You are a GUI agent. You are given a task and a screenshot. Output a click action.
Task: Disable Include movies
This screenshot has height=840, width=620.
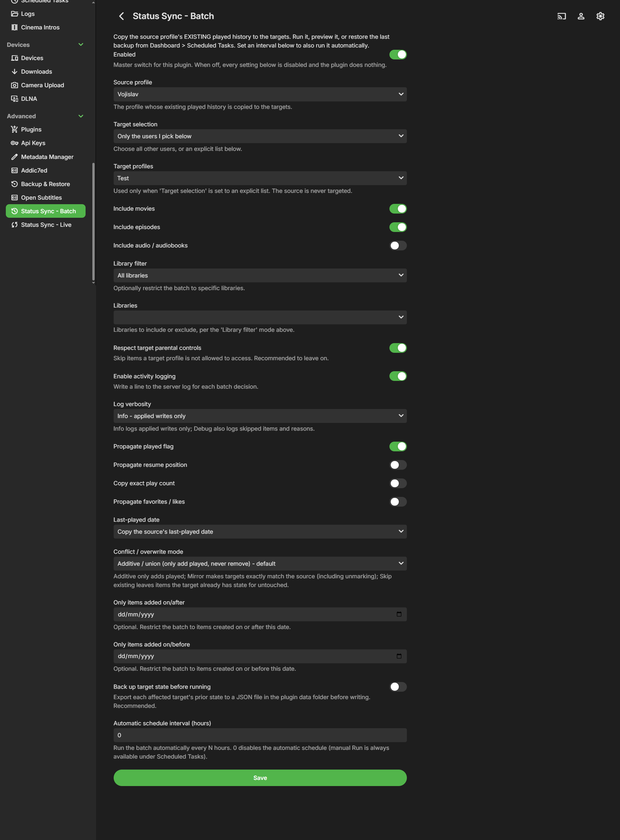pyautogui.click(x=398, y=209)
